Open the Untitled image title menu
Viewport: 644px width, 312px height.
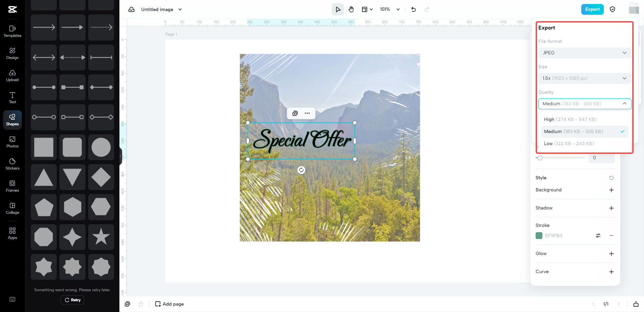tap(161, 9)
